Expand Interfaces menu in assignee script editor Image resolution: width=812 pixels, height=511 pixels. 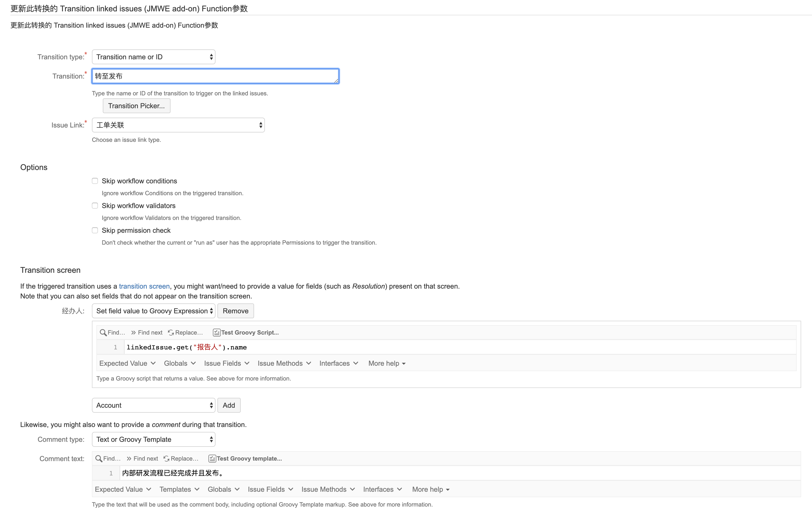(339, 363)
